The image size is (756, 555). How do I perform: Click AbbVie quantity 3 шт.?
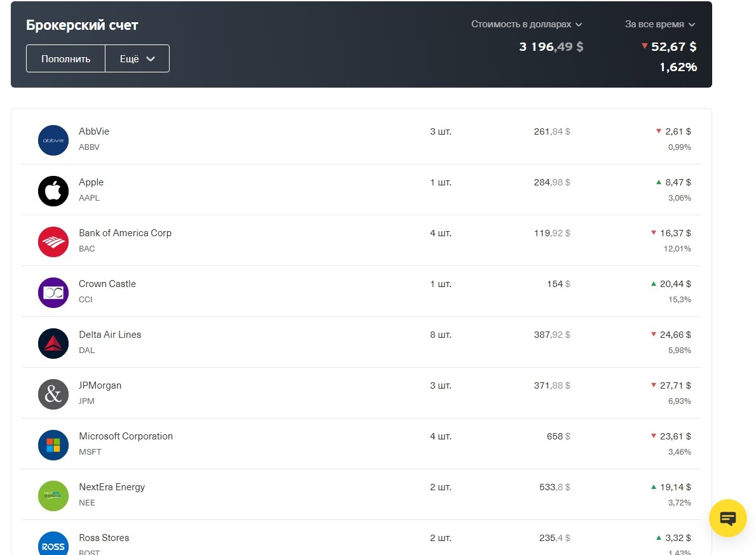441,131
